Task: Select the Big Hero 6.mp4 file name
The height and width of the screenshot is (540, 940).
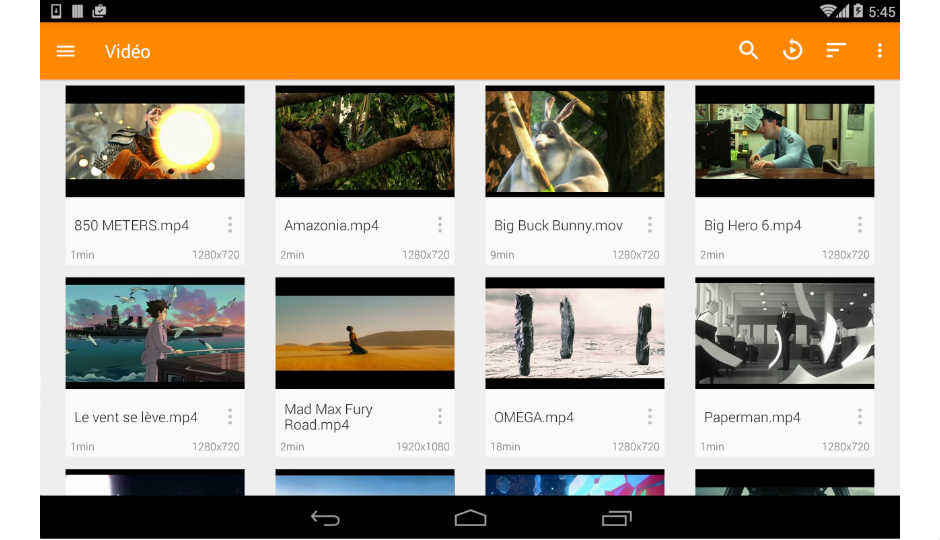Action: [752, 226]
